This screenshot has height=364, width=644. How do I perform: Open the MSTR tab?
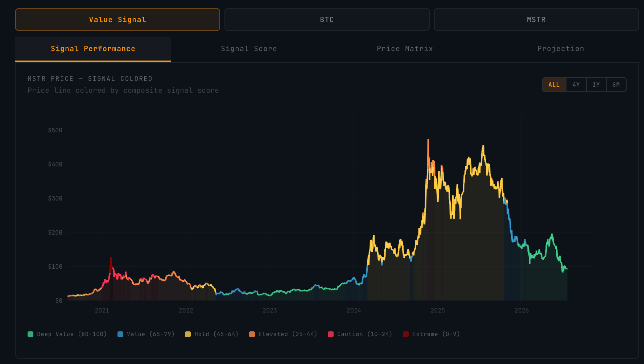tap(536, 20)
